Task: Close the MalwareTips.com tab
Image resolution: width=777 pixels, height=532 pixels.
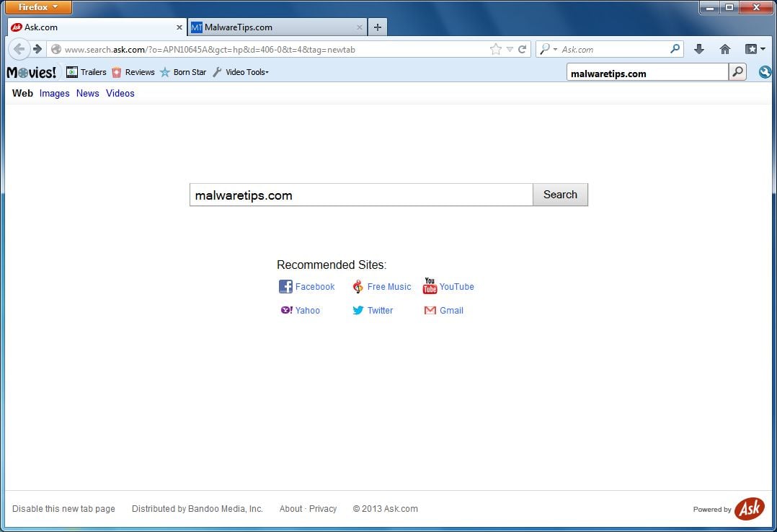Action: click(359, 28)
